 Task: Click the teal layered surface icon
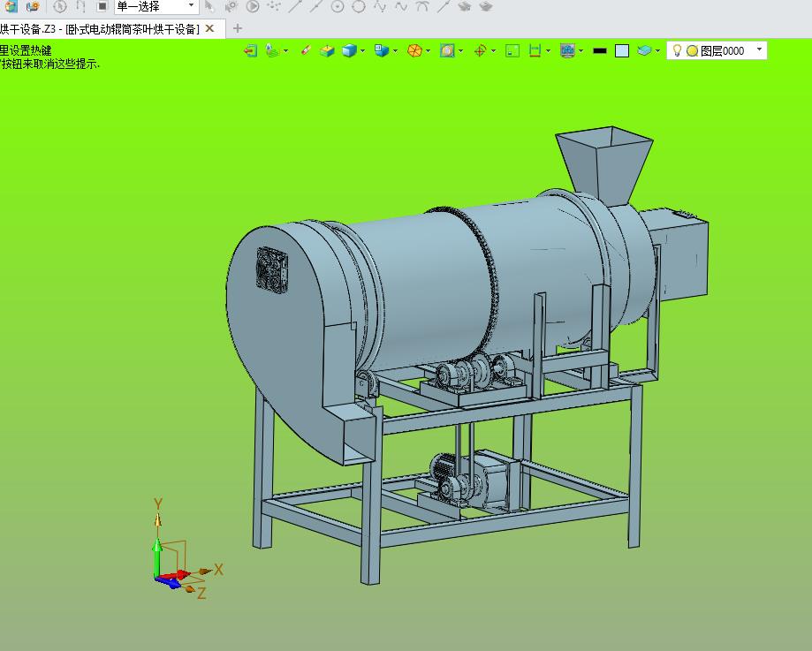tap(644, 50)
